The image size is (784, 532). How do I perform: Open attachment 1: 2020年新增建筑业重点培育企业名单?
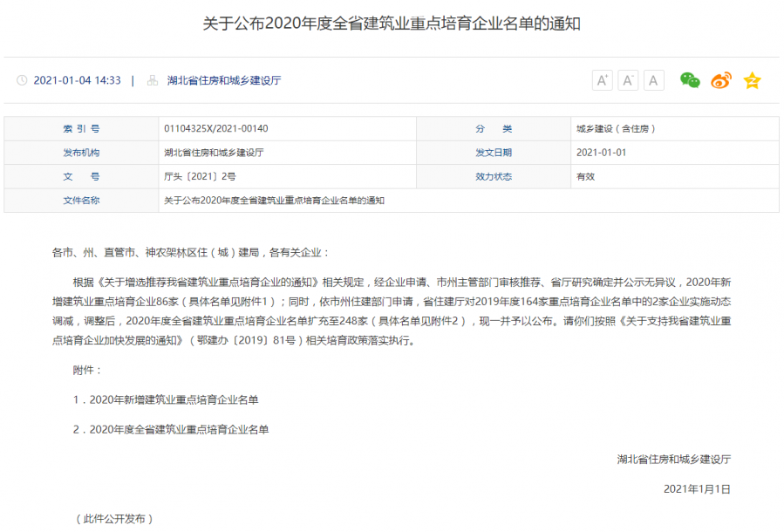(x=174, y=399)
